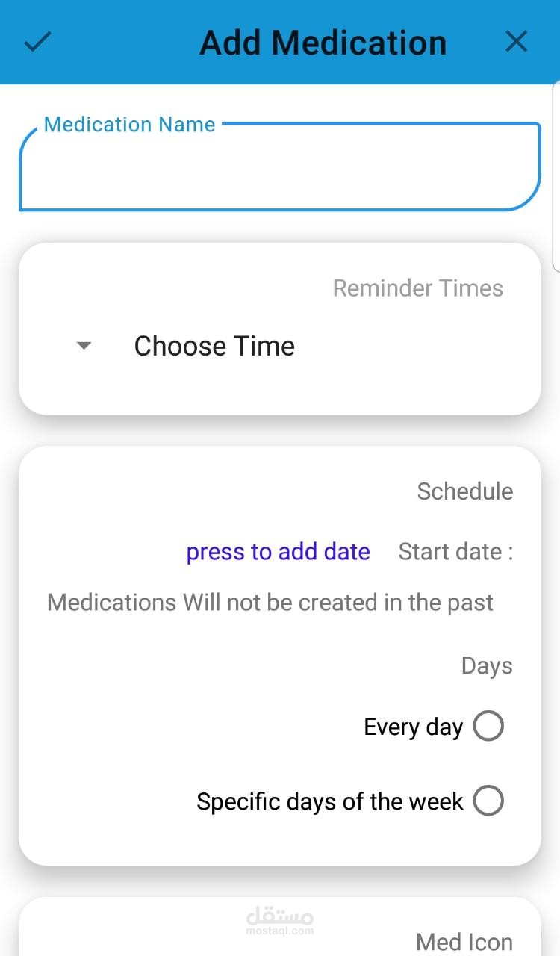Click the Med Icon section heading
Screen dimensions: 560x956
[464, 942]
